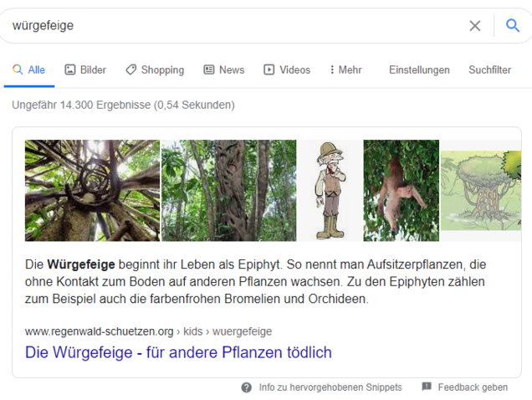Viewport: 532px width, 400px height.
Task: Click the bold word Würgefeige in snippet
Action: coord(81,264)
